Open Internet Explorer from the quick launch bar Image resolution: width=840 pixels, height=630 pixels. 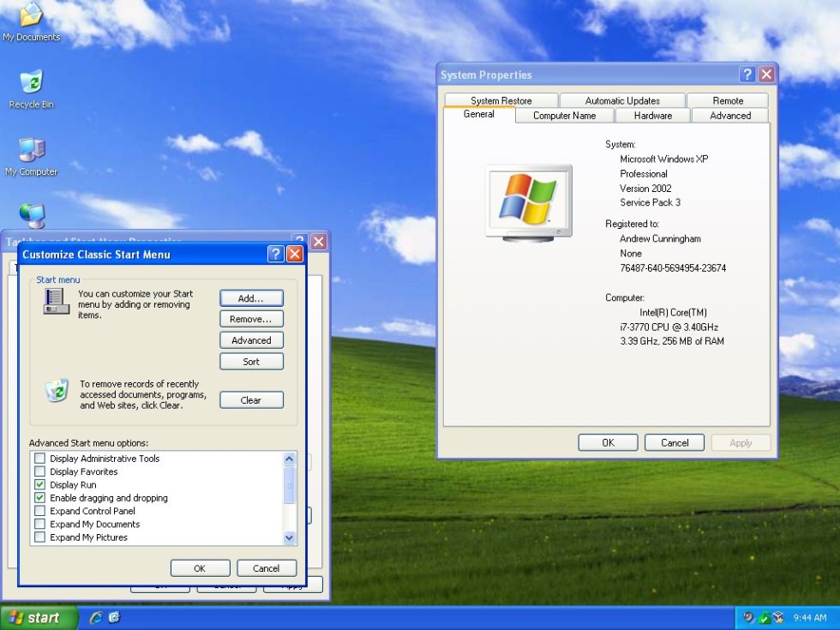point(95,617)
